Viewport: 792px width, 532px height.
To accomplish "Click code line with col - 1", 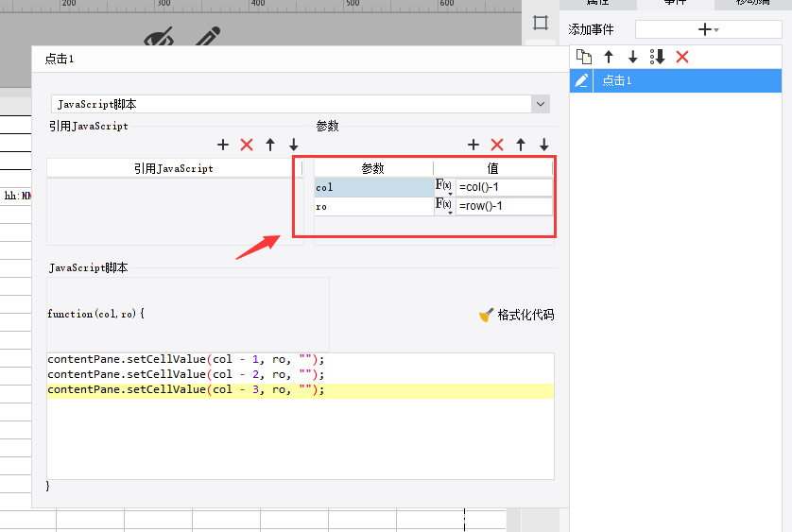I will [186, 359].
